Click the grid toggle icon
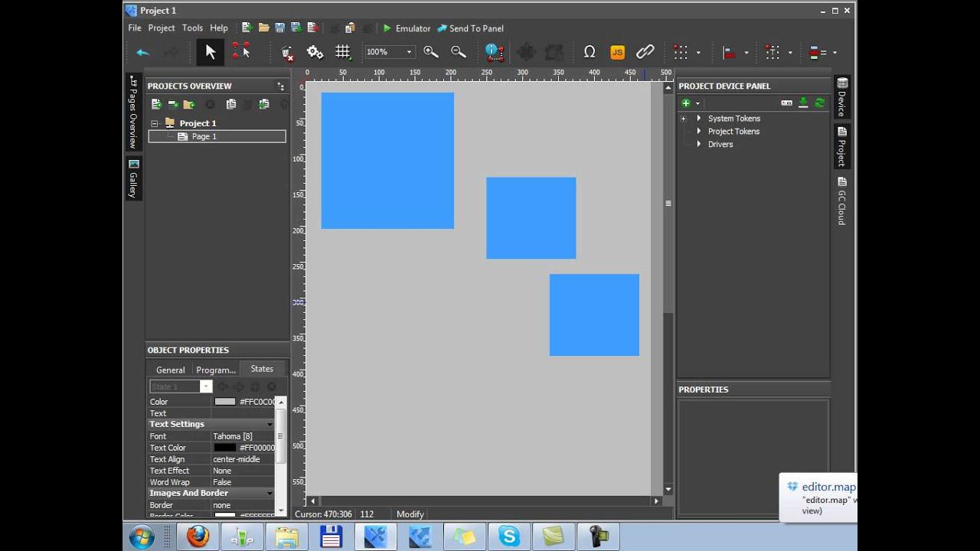980x551 pixels. tap(342, 52)
